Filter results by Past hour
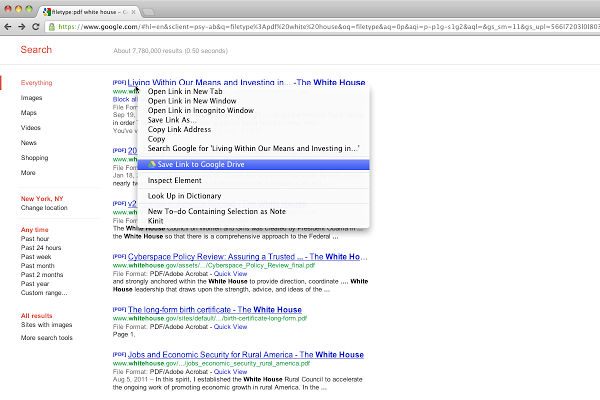 pyautogui.click(x=35, y=239)
